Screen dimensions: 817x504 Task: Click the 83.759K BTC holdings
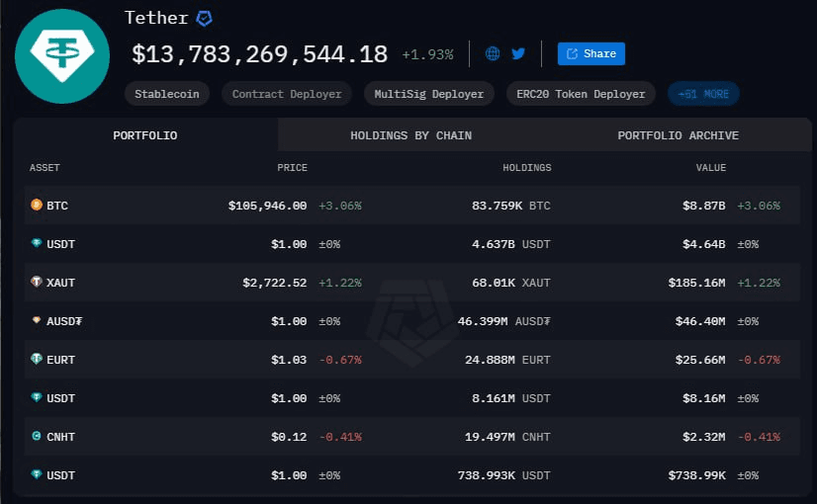coord(511,206)
